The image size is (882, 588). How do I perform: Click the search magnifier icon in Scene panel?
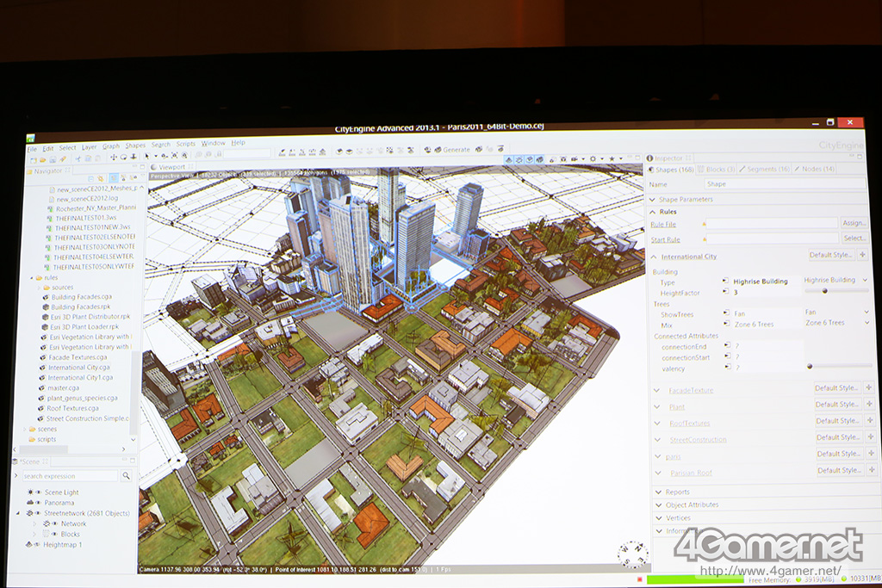click(126, 475)
